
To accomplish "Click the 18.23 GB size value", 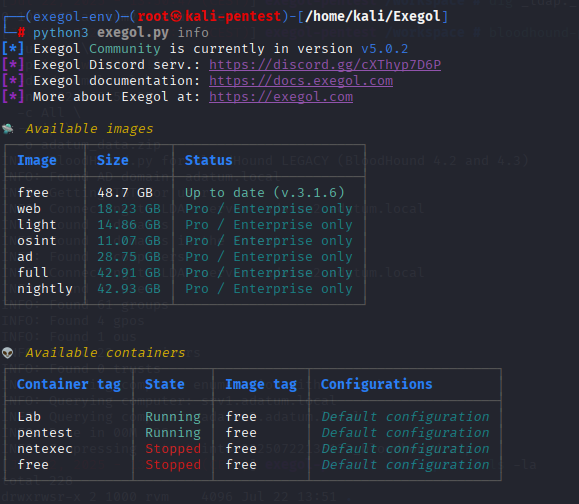I will [x=129, y=209].
